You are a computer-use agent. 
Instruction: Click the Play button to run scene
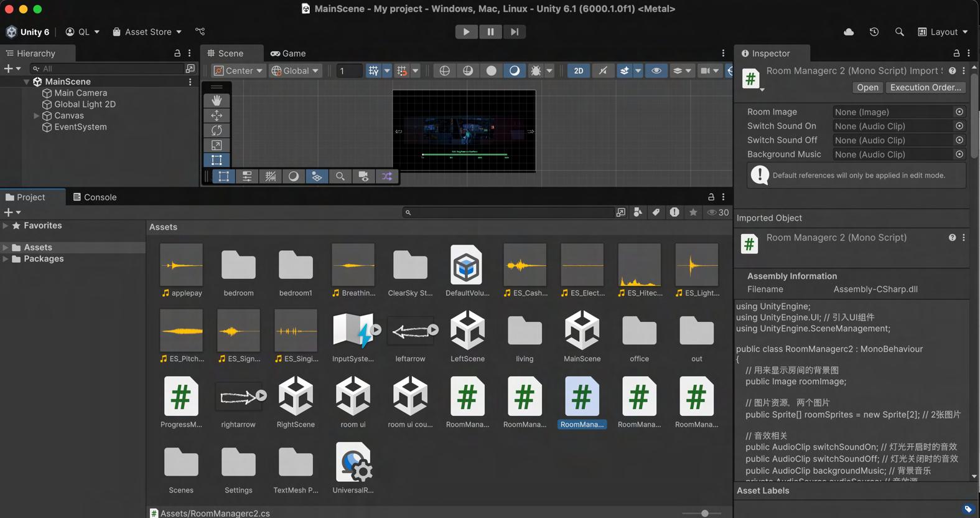pos(466,32)
